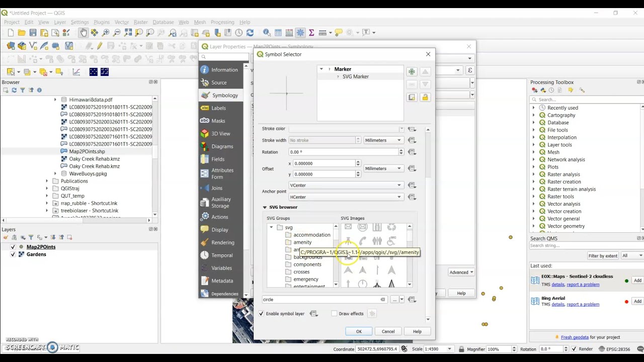Click the Save Project disk icon
This screenshot has width=644, height=362.
pos(33,33)
